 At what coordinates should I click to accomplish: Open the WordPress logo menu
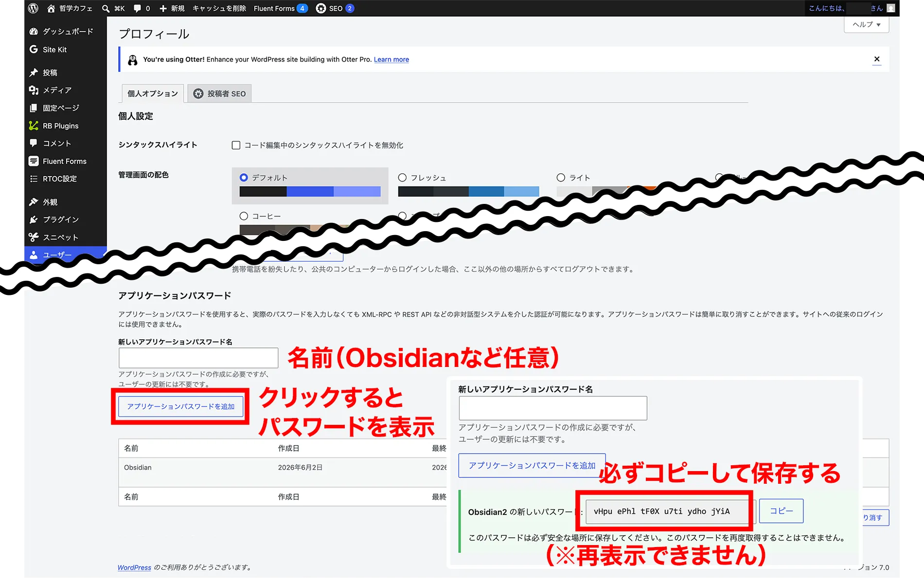click(33, 8)
